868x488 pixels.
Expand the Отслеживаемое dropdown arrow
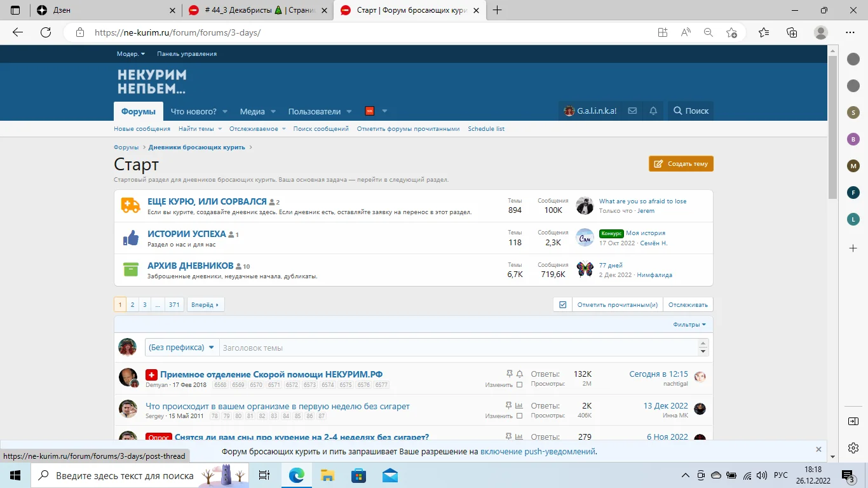283,129
